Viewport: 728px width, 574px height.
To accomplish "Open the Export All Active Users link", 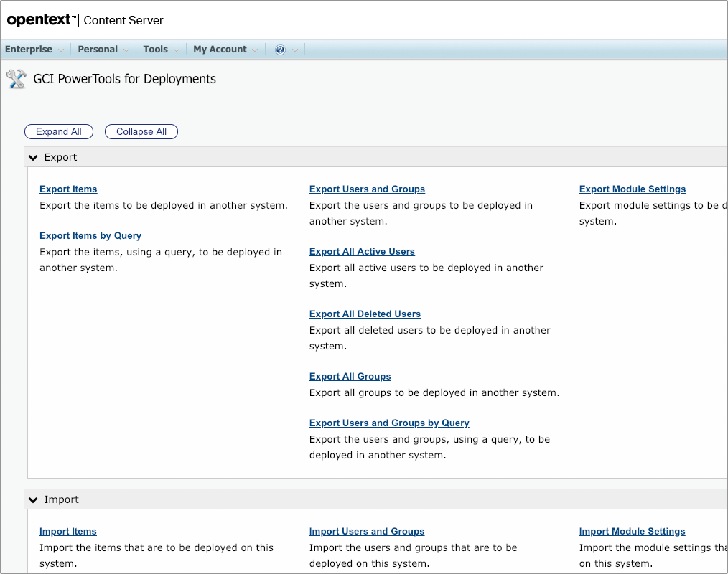I will point(362,252).
